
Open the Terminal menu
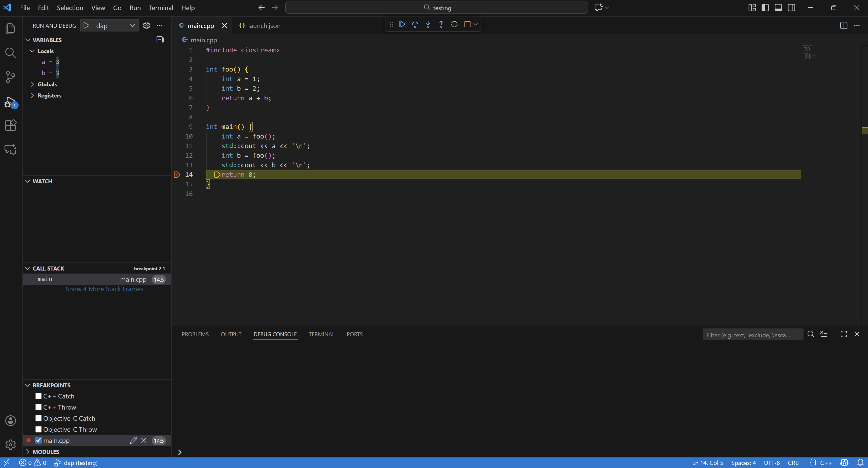pyautogui.click(x=161, y=7)
